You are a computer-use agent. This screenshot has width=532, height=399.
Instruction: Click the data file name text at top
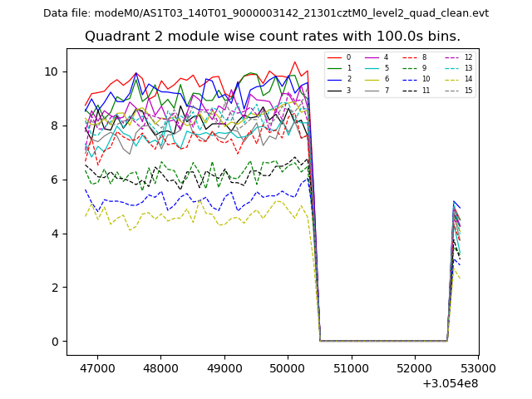click(x=266, y=13)
